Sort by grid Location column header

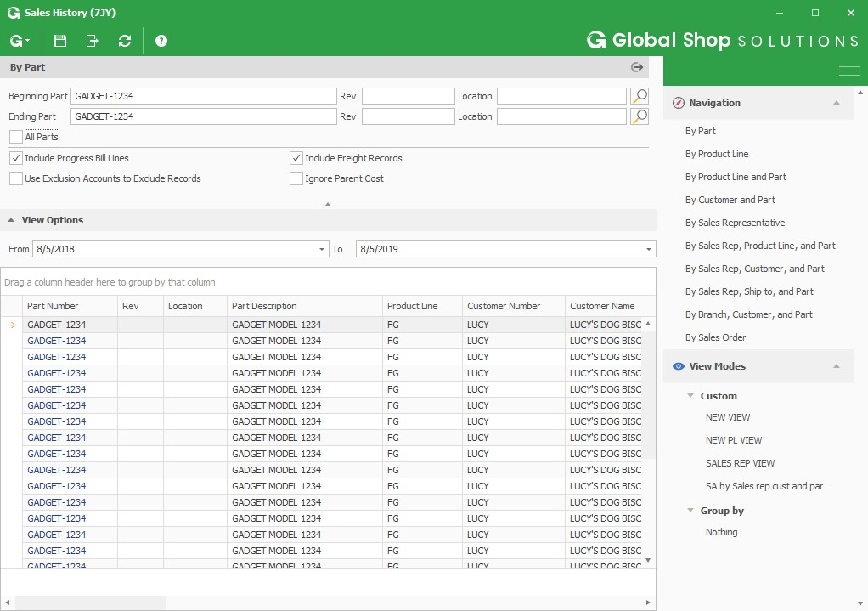195,306
